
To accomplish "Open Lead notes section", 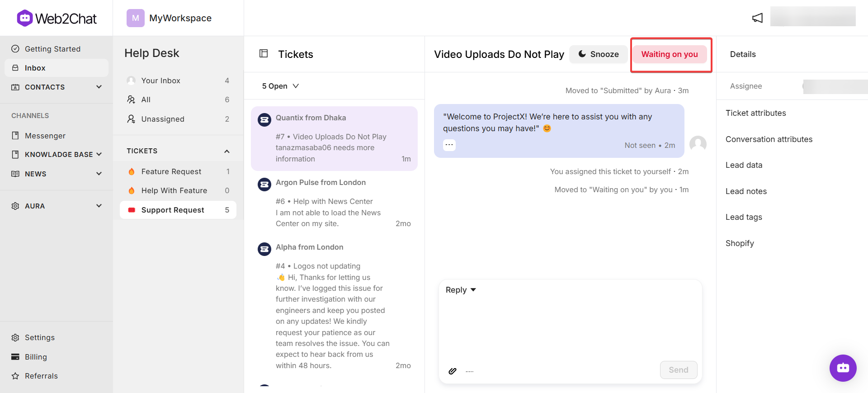I will (746, 191).
